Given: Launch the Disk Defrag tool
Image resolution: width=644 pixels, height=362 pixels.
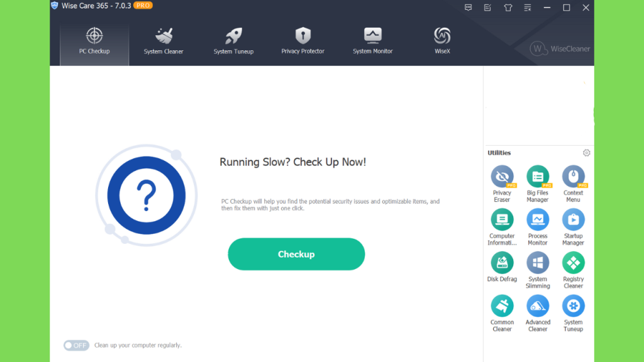Looking at the screenshot, I should click(502, 263).
